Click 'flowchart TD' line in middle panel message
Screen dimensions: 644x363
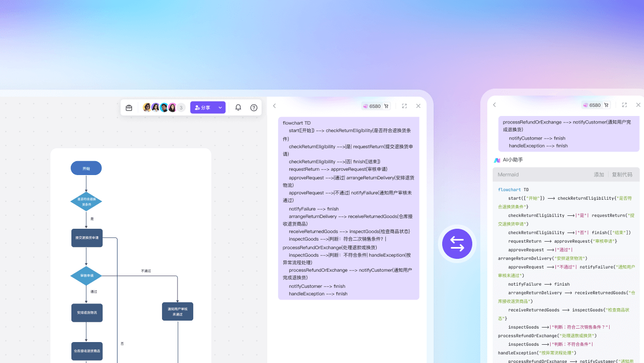click(x=296, y=123)
